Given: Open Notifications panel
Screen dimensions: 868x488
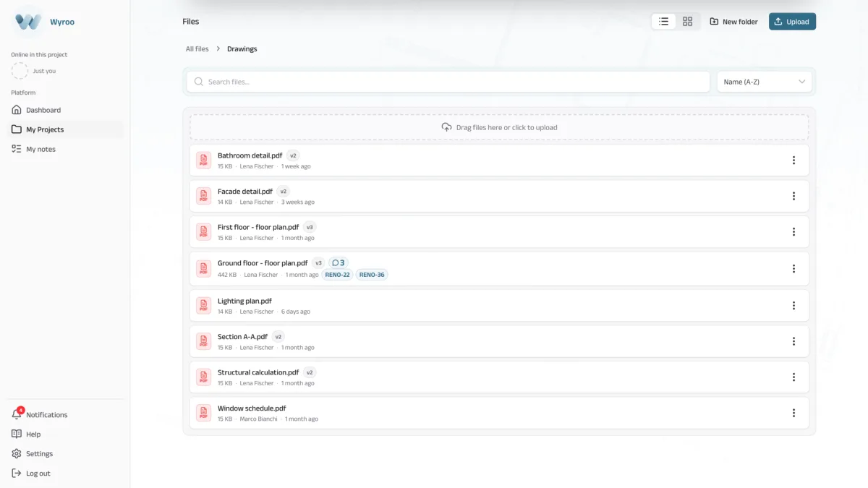Looking at the screenshot, I should [47, 415].
